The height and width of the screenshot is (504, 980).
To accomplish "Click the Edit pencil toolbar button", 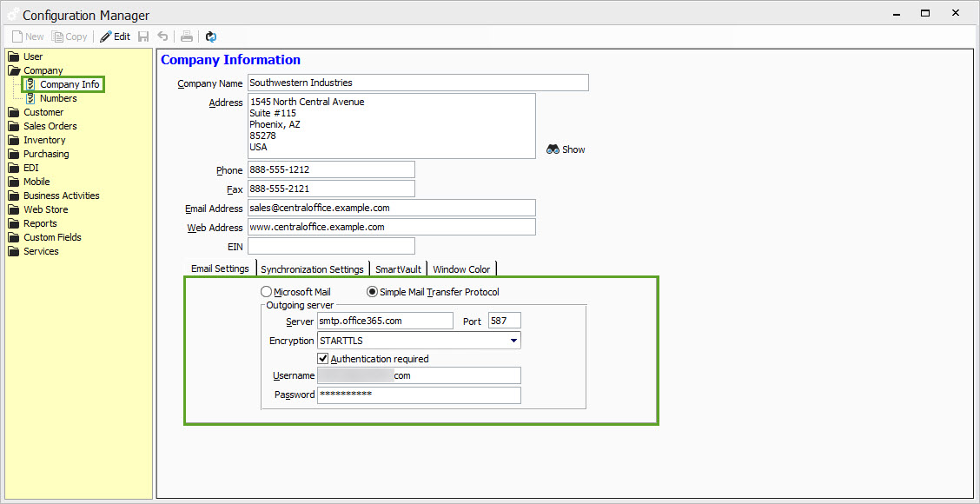I will click(x=115, y=36).
